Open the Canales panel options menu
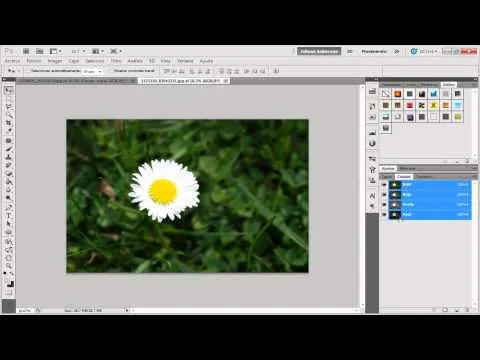This screenshot has height=360, width=480. (474, 176)
